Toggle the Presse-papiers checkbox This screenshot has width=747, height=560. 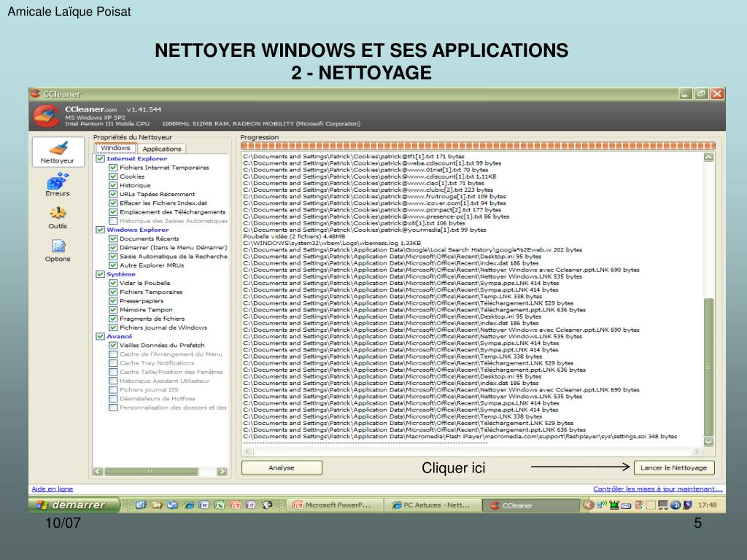(113, 301)
